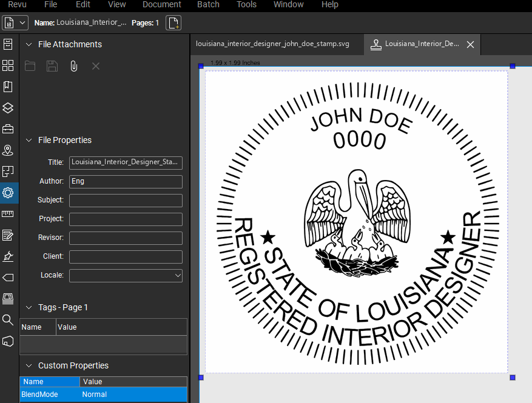This screenshot has height=403, width=532.
Task: Select the Properties gear panel icon
Action: 8,193
